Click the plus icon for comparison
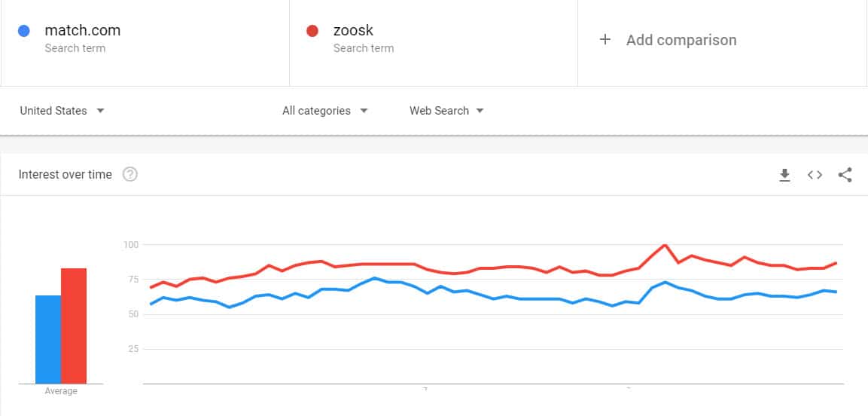This screenshot has height=416, width=868. click(605, 40)
